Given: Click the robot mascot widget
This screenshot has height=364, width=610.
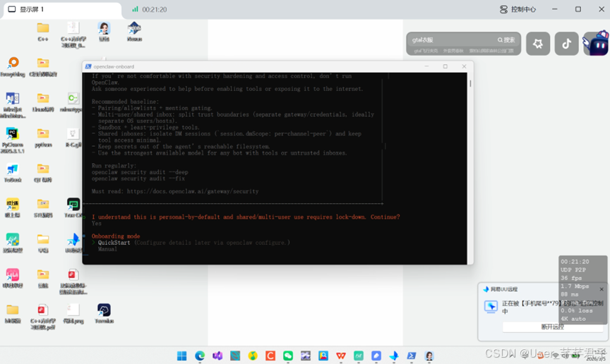Looking at the screenshot, I should pyautogui.click(x=596, y=43).
